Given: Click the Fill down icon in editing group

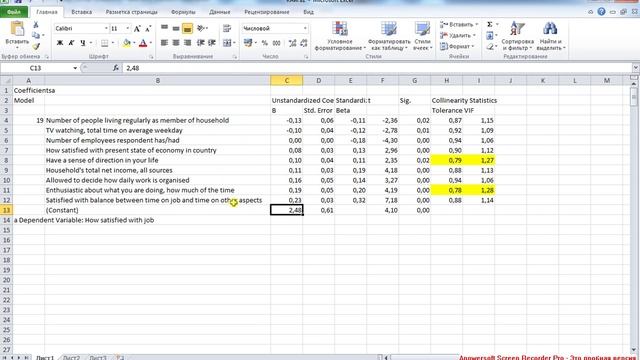Looking at the screenshot, I should (489, 36).
